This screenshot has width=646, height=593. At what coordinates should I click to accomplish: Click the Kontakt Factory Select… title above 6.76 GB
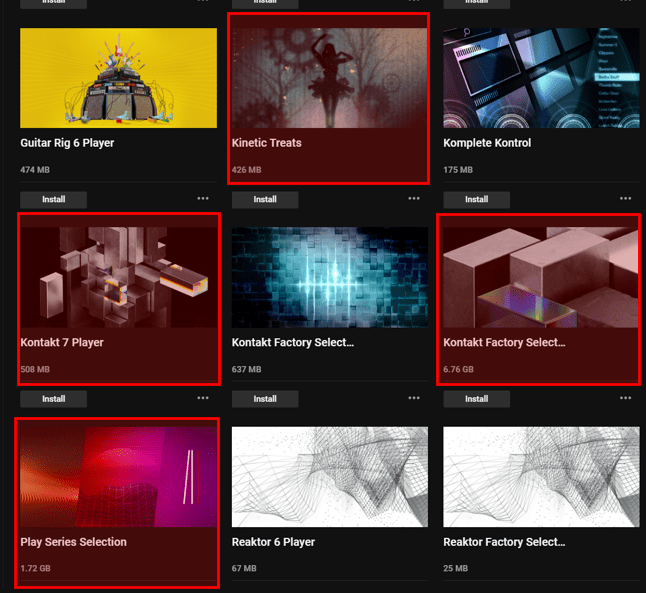(504, 342)
